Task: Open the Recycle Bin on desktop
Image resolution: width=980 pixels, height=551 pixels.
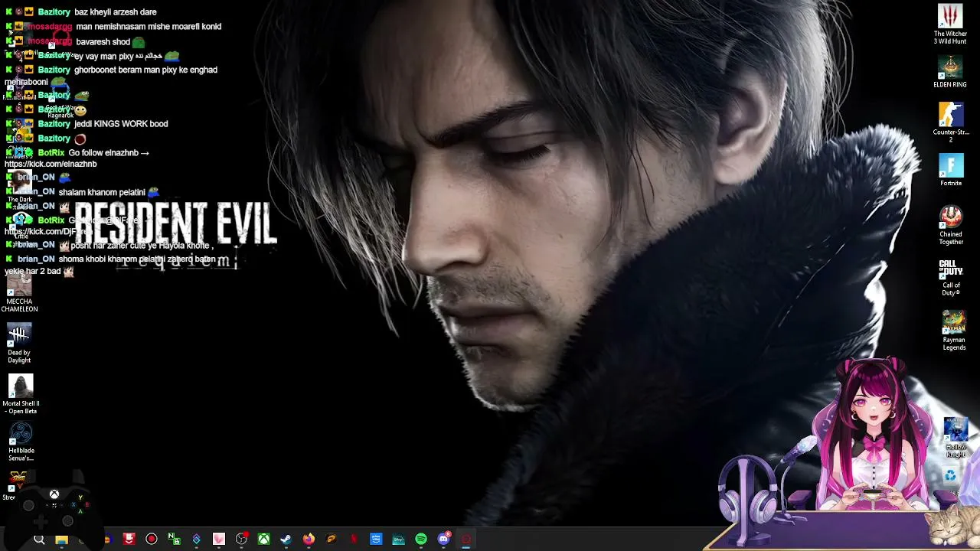Action: 950,476
